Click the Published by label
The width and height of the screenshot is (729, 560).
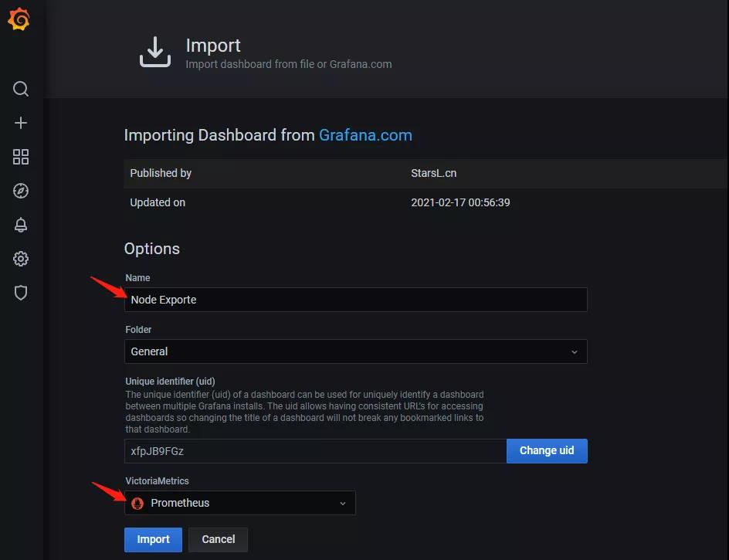pos(161,174)
